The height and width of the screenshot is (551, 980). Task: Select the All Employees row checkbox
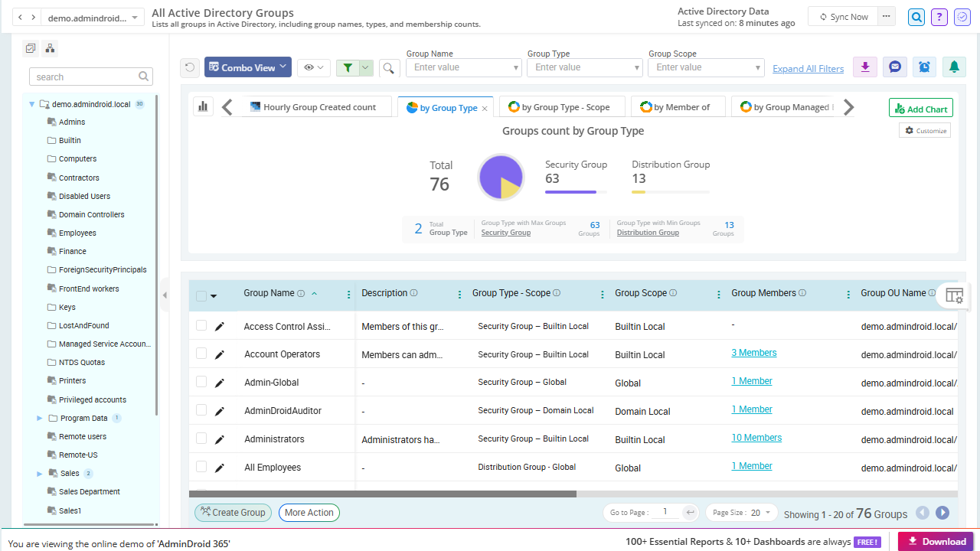coord(201,467)
